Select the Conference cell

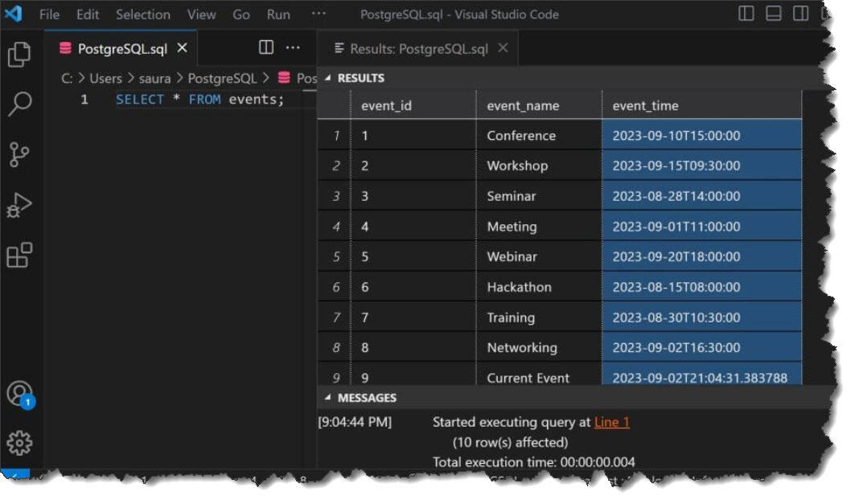tap(539, 135)
